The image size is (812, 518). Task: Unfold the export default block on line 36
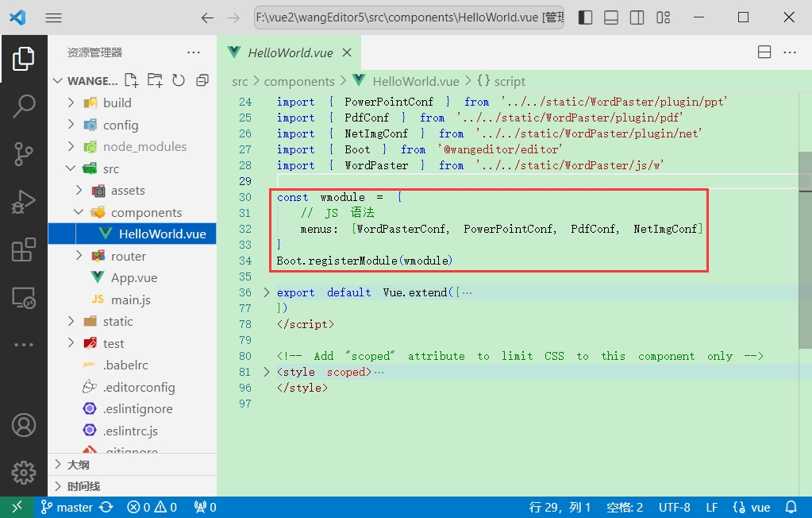pos(267,292)
